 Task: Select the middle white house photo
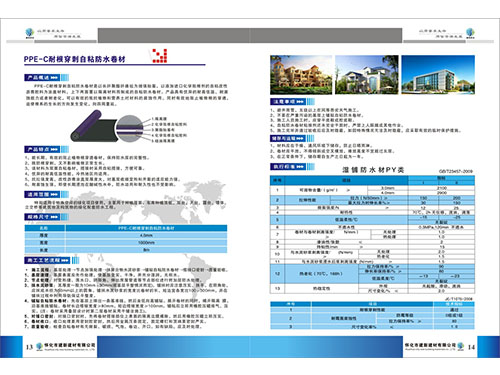tap(367, 75)
